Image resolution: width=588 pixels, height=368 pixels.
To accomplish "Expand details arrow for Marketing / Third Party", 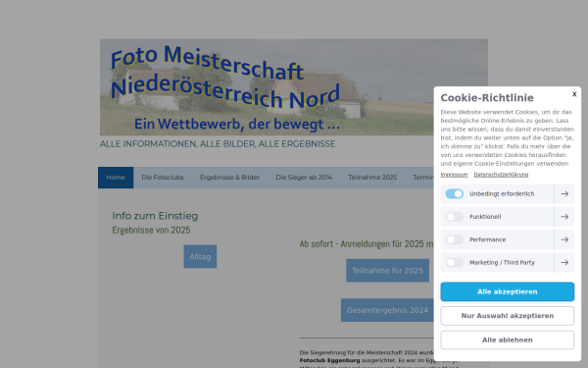I will 564,262.
